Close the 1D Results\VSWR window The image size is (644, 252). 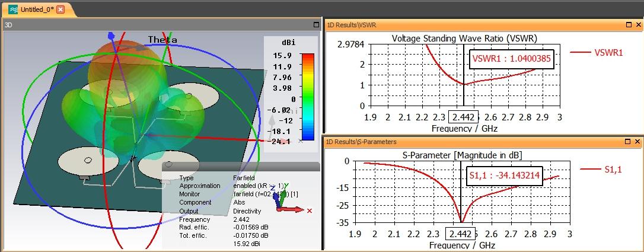click(x=637, y=25)
